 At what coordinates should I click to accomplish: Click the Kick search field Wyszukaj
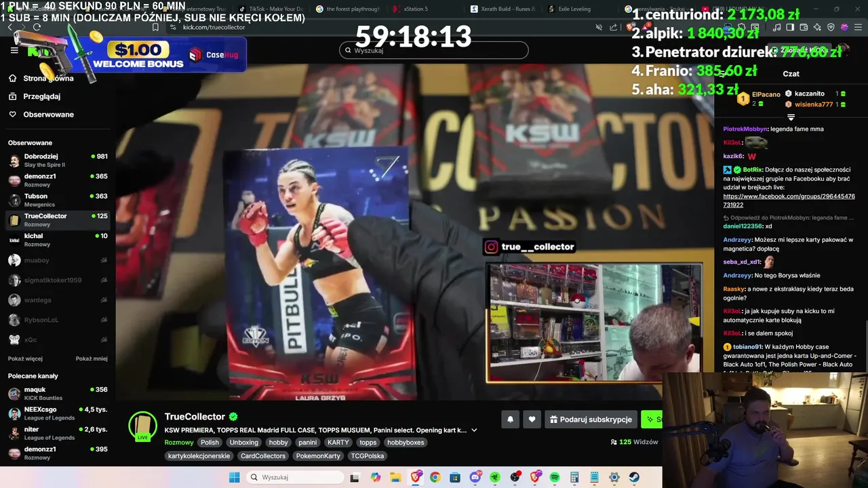tap(434, 50)
